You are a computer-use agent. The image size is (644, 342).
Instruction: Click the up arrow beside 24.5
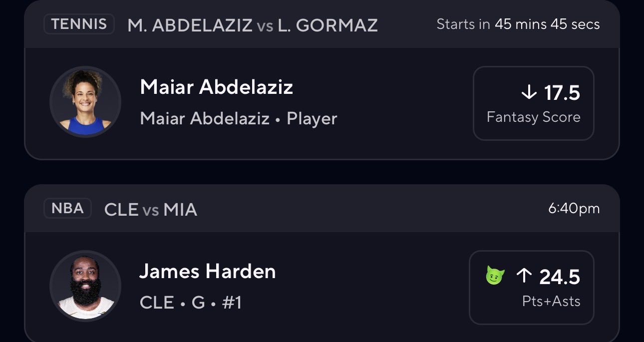524,276
